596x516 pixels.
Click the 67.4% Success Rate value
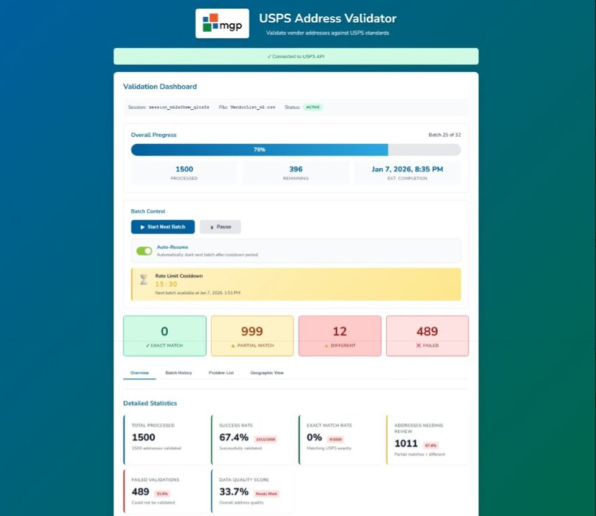(x=234, y=437)
